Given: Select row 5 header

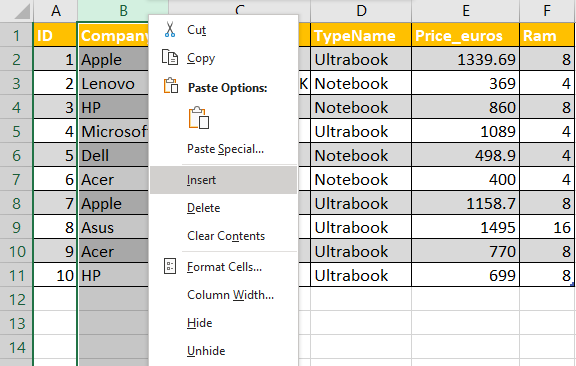Looking at the screenshot, I should [x=17, y=131].
